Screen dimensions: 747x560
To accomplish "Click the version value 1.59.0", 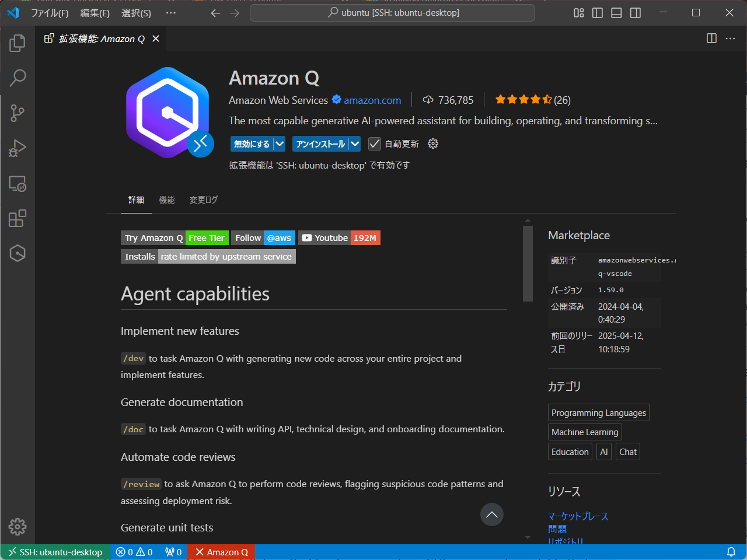I will (x=610, y=290).
